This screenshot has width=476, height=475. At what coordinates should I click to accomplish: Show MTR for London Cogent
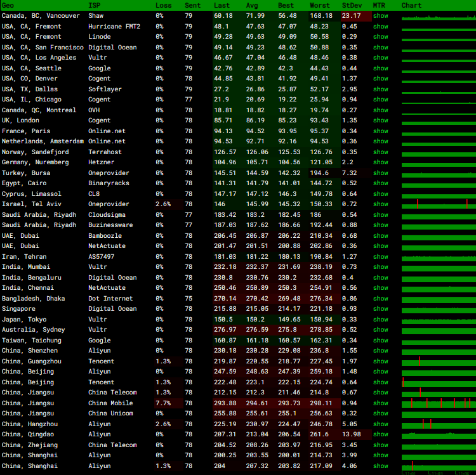click(x=381, y=120)
